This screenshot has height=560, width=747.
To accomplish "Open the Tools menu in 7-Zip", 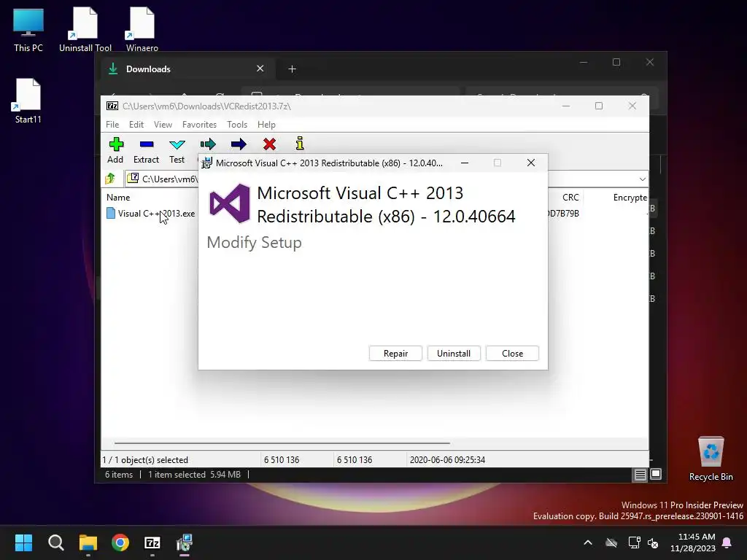I will pos(237,124).
